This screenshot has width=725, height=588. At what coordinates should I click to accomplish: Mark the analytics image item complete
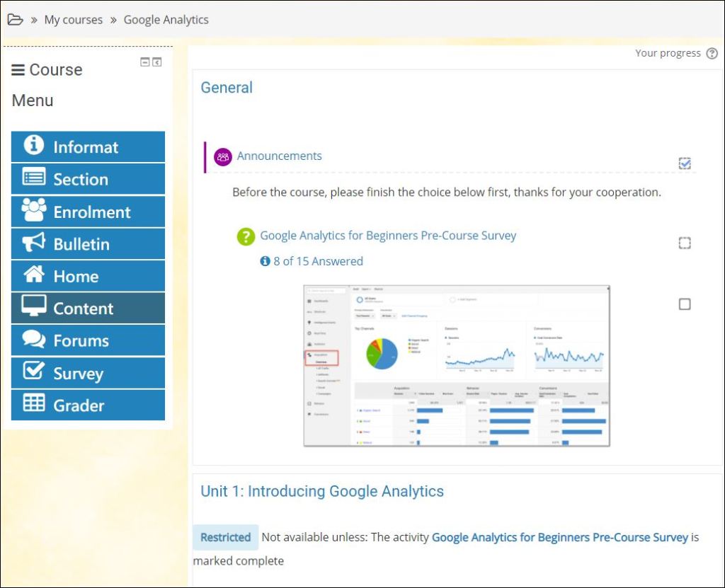pos(684,304)
